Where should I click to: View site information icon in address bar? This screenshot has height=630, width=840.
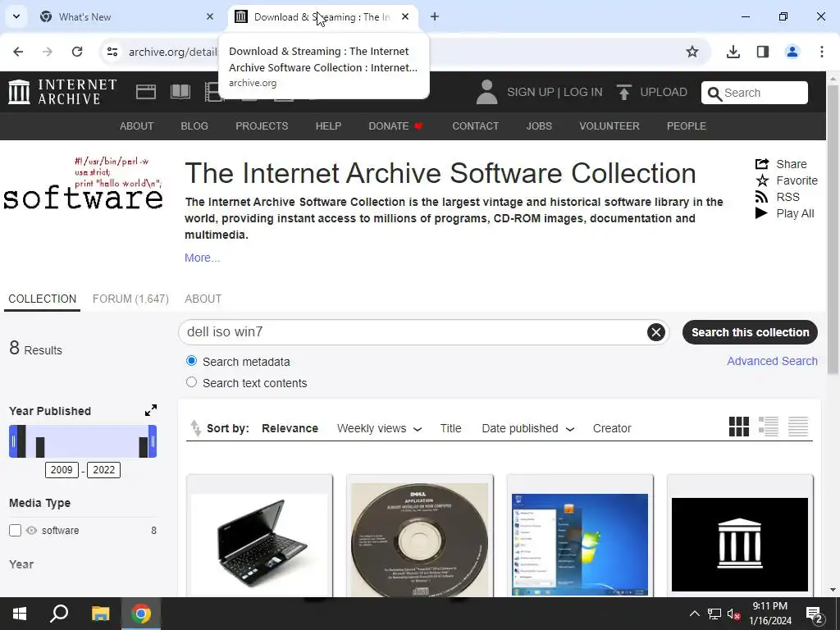click(112, 52)
